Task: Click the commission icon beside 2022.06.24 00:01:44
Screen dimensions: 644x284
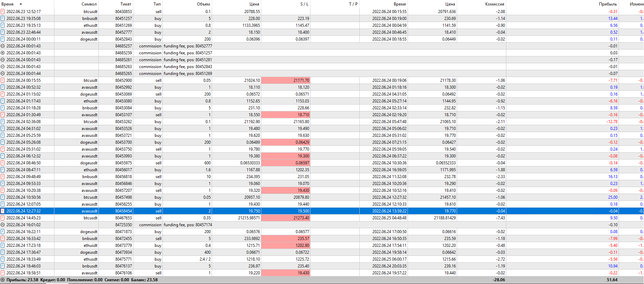Action: tap(3, 73)
